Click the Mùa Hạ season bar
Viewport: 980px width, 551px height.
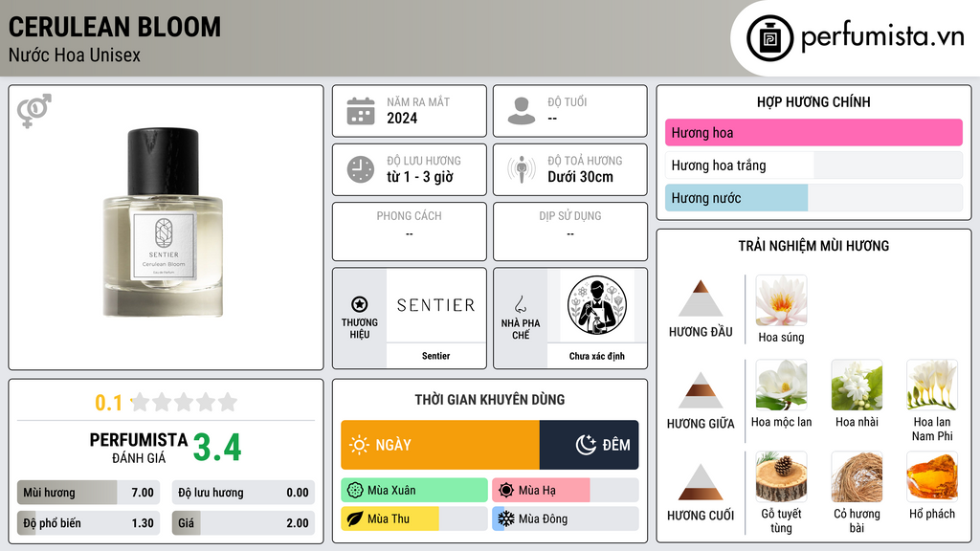coord(565,491)
